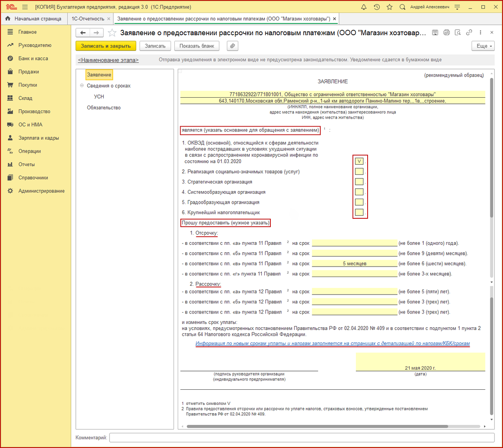Click Показать бланк button

pyautogui.click(x=197, y=46)
